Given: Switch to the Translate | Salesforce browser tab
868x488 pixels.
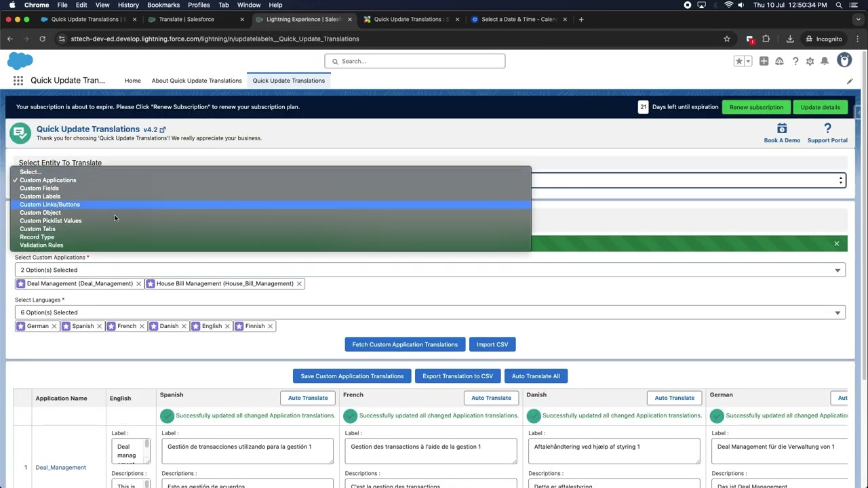Looking at the screenshot, I should (x=195, y=19).
